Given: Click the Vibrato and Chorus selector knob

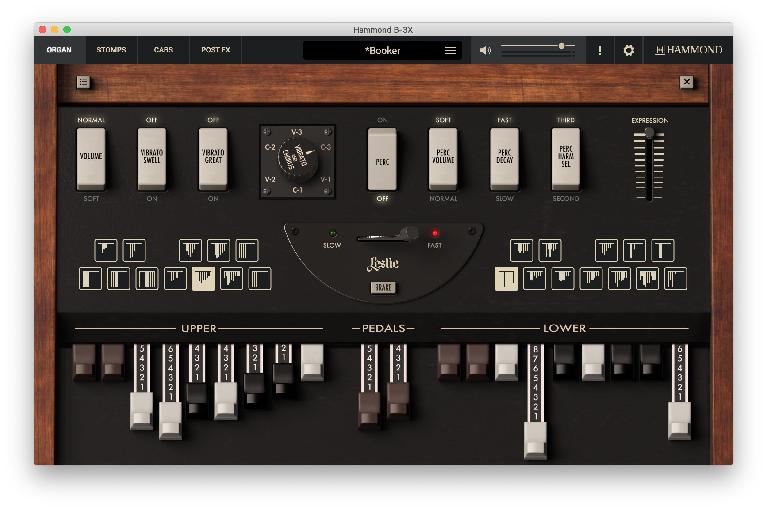Looking at the screenshot, I should click(x=297, y=160).
